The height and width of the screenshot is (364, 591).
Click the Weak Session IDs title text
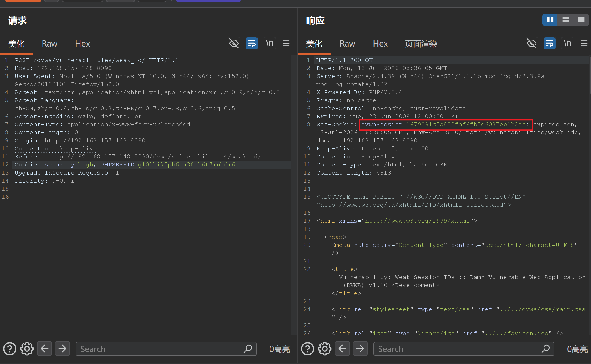point(425,277)
